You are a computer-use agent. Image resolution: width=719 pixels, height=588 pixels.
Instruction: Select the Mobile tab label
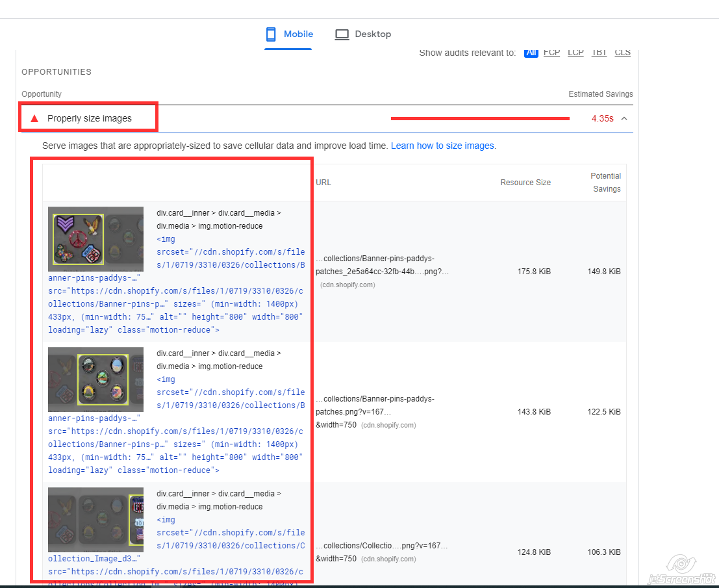[x=298, y=34]
